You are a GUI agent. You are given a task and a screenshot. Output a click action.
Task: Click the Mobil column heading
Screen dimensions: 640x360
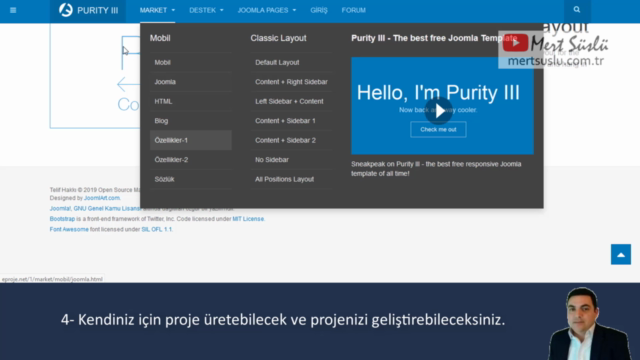(160, 38)
